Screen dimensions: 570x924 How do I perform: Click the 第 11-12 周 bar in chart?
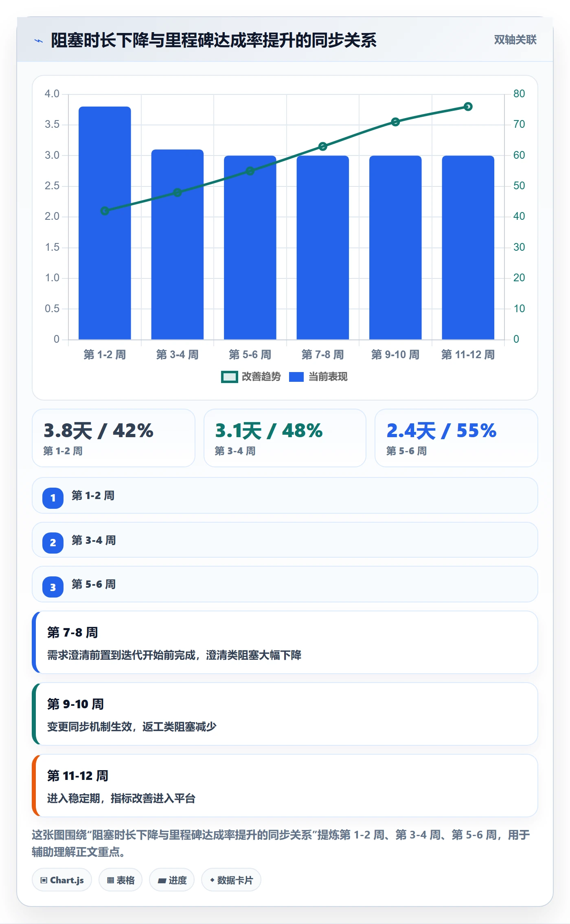click(468, 247)
